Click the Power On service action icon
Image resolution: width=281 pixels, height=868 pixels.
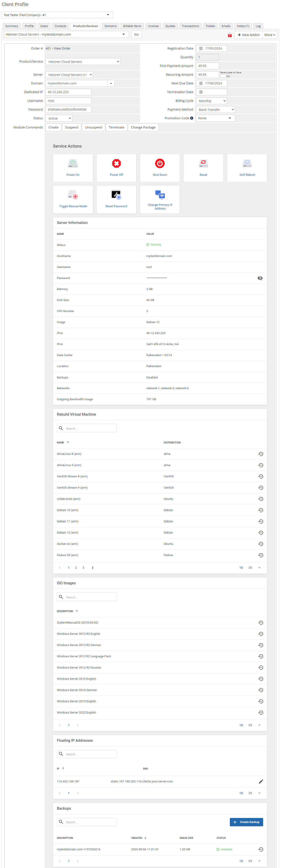[x=73, y=164]
